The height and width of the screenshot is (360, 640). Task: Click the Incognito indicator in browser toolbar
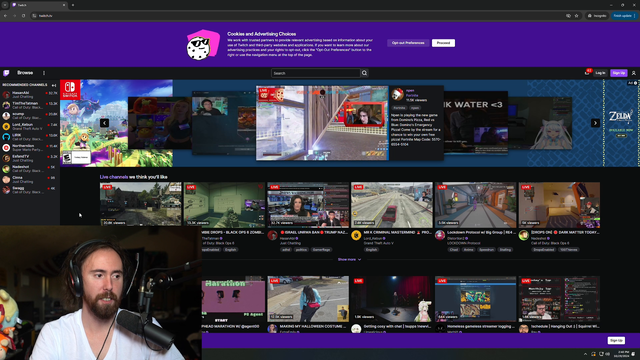[597, 16]
